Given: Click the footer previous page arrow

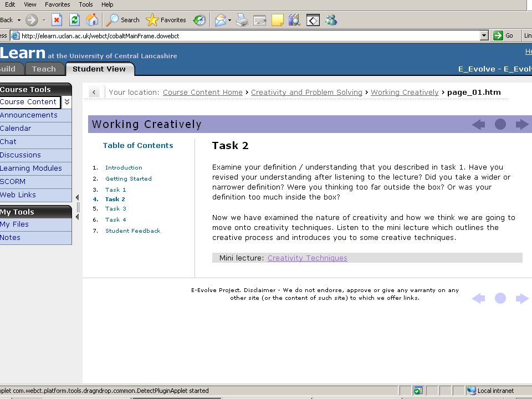Looking at the screenshot, I should pos(478,298).
